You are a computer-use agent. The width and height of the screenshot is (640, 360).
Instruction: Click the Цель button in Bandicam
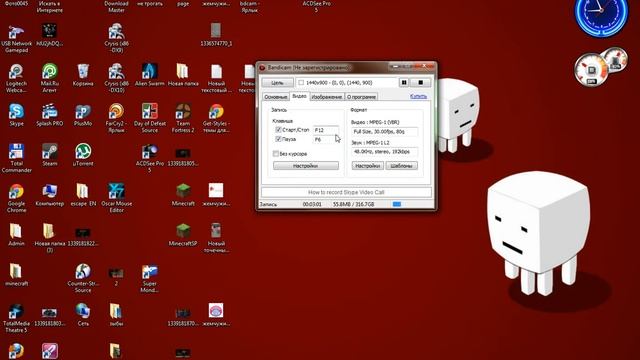click(x=277, y=83)
